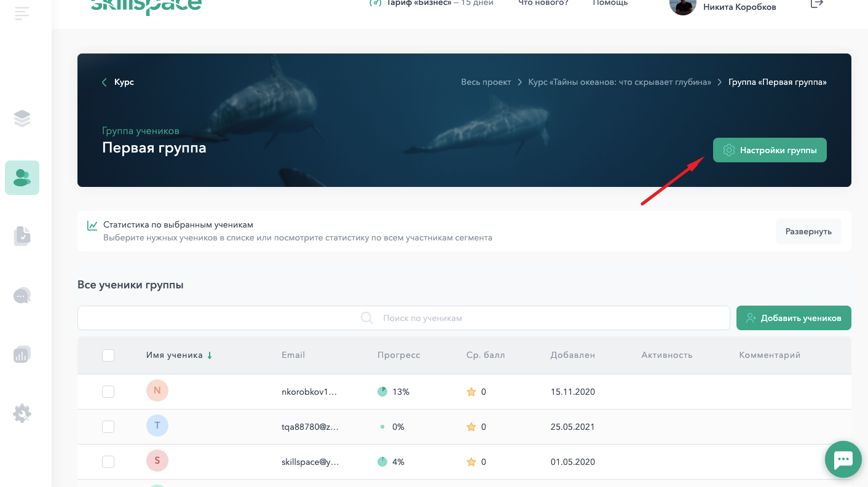
Task: Click the search magnifier icon
Action: pyautogui.click(x=367, y=318)
